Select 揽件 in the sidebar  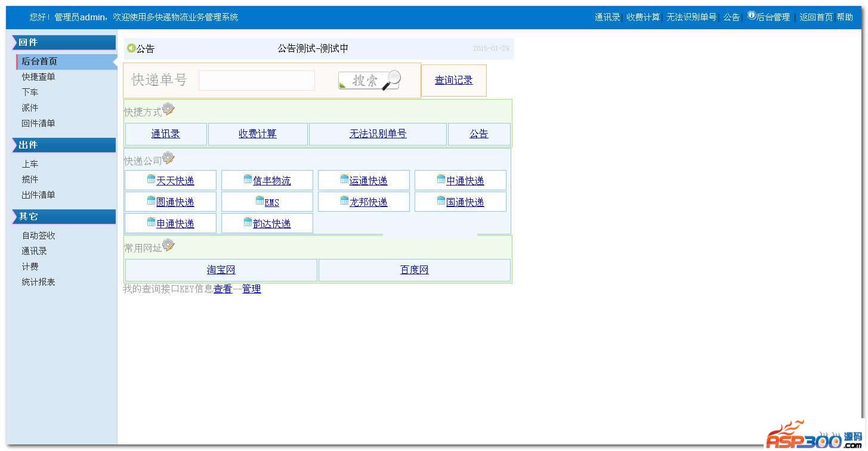point(30,180)
